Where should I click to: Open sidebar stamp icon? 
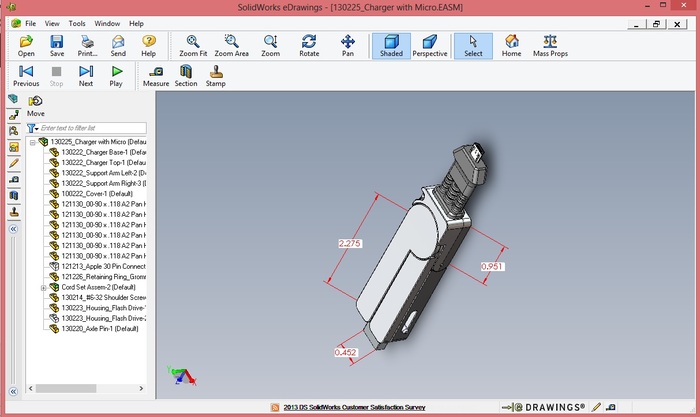(14, 212)
